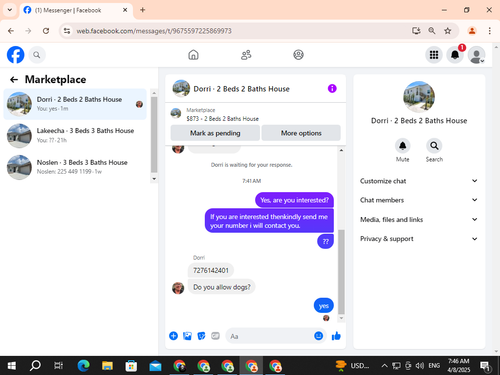Select the Messenger | Facebook browser tab
The width and height of the screenshot is (500, 375).
(x=76, y=10)
